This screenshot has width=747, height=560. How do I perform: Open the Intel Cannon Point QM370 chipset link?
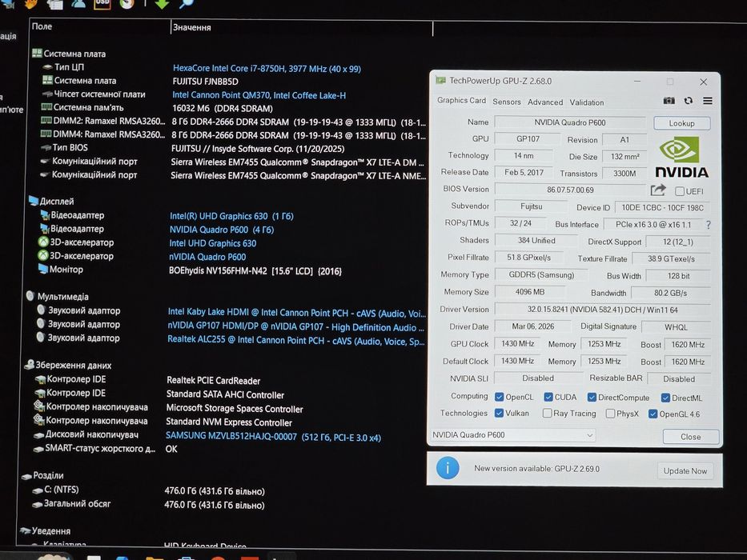(x=259, y=95)
